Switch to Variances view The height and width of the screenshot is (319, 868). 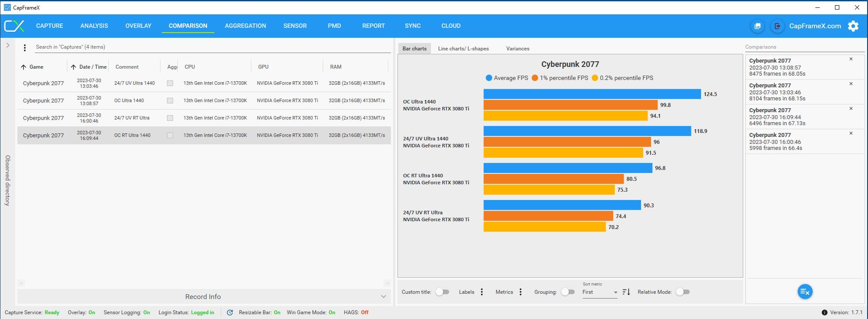click(x=517, y=49)
